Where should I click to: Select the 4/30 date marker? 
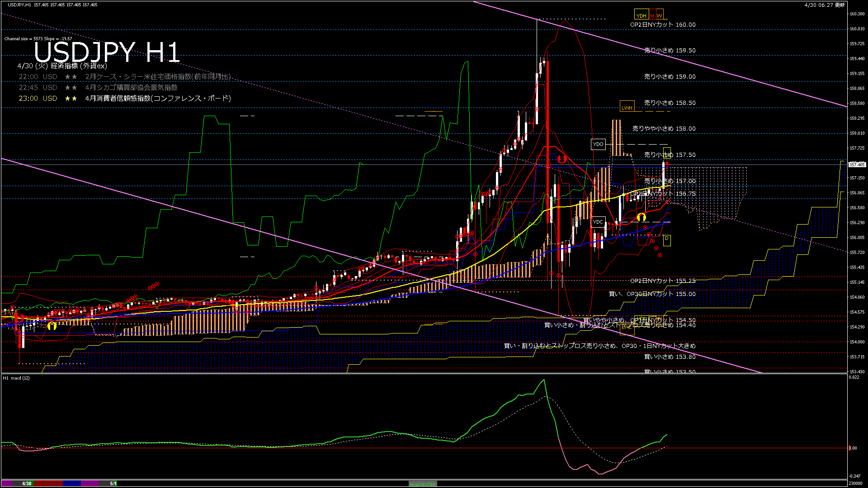click(x=27, y=483)
